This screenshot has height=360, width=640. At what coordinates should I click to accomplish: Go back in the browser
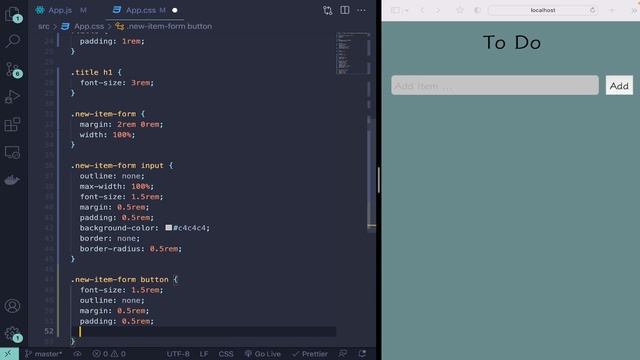(x=422, y=10)
